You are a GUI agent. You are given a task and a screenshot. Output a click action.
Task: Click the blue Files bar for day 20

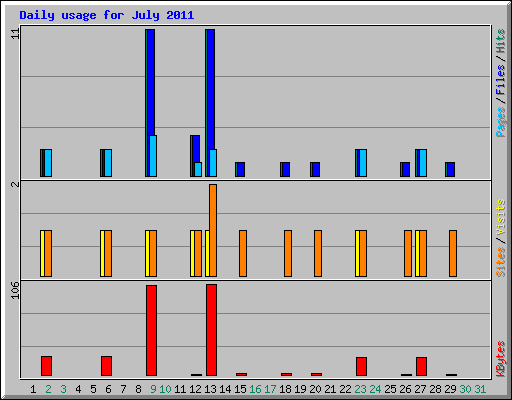point(316,169)
